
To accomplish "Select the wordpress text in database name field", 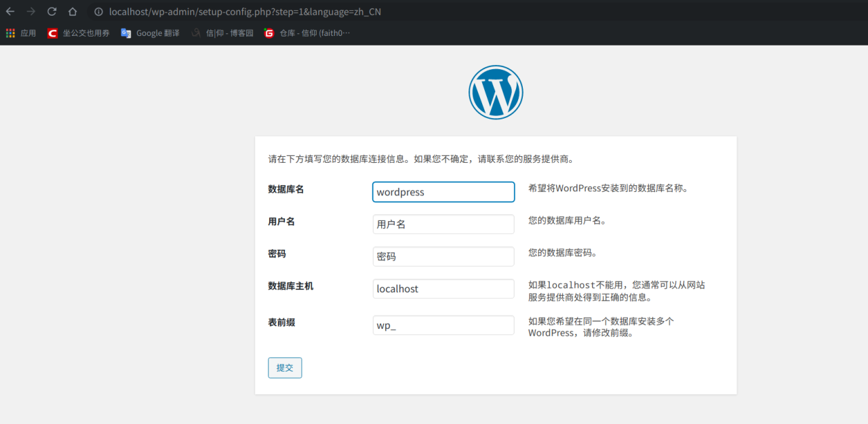I will pos(400,192).
